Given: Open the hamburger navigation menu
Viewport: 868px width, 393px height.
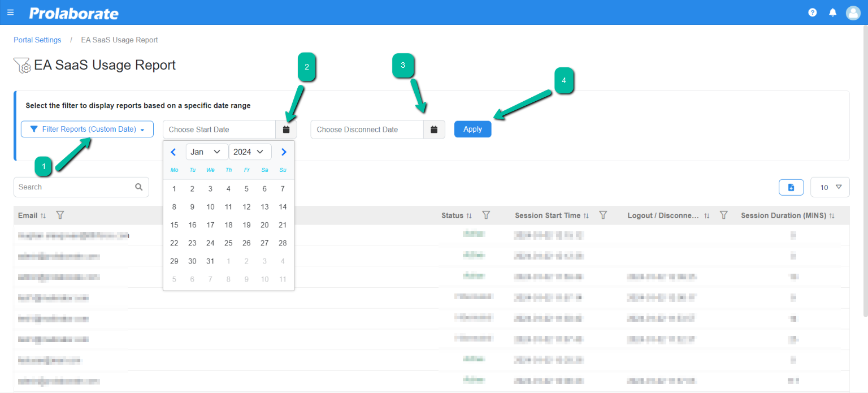Looking at the screenshot, I should pos(10,12).
